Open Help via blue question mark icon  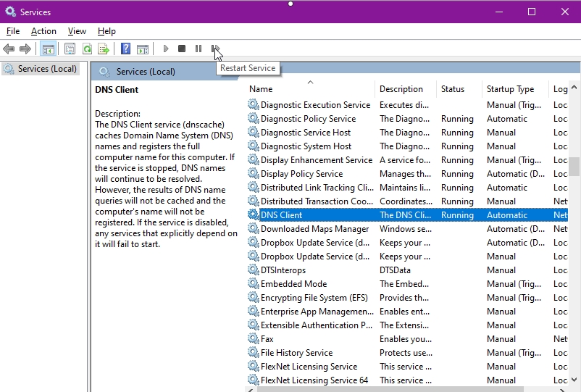point(125,49)
